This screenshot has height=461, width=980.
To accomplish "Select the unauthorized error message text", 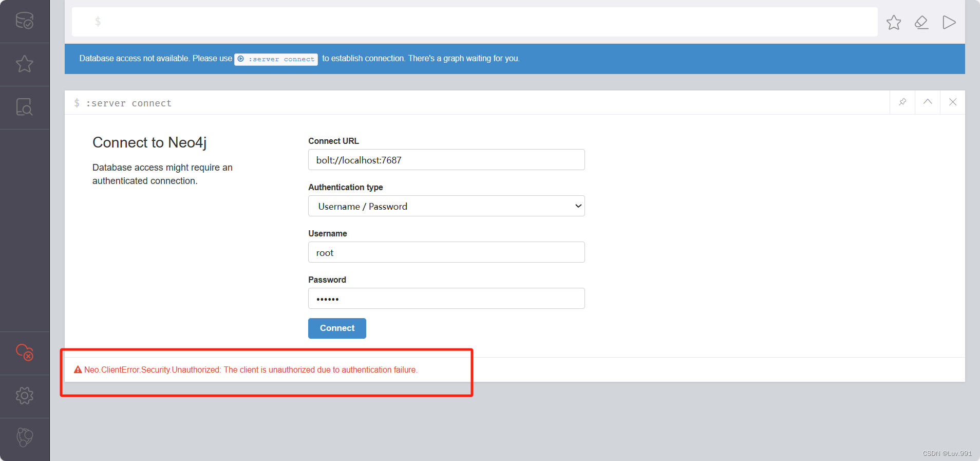I will click(251, 370).
